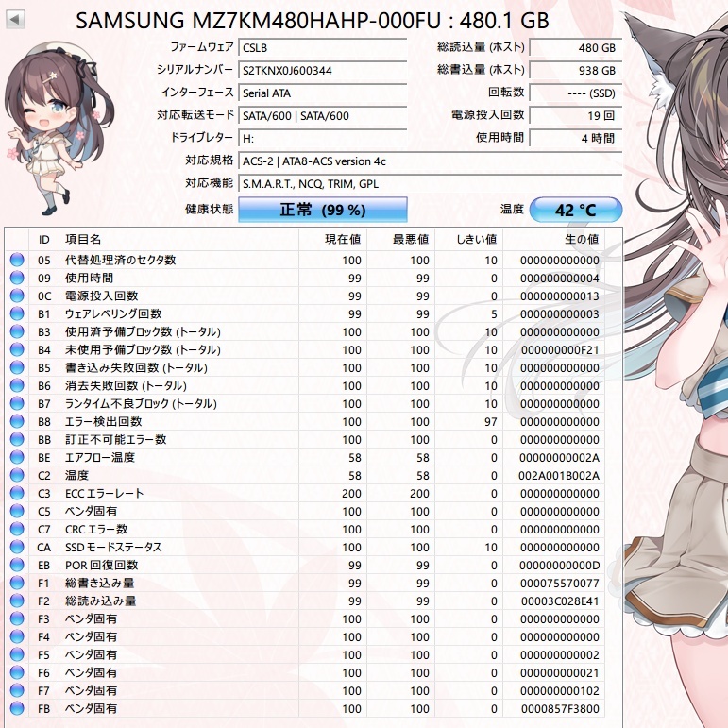Click status icon for row B7 ランタイム不良ブロック
This screenshot has width=728, height=728.
(x=17, y=403)
